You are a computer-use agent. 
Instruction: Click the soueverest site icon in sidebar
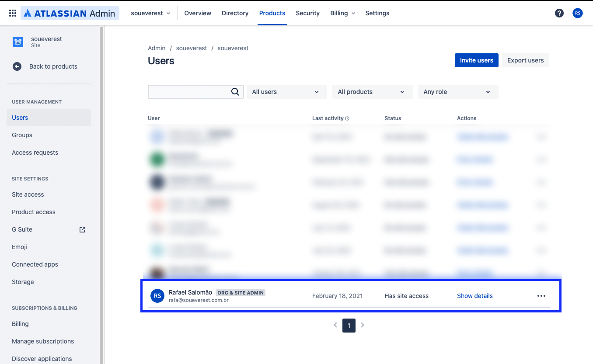coord(18,42)
